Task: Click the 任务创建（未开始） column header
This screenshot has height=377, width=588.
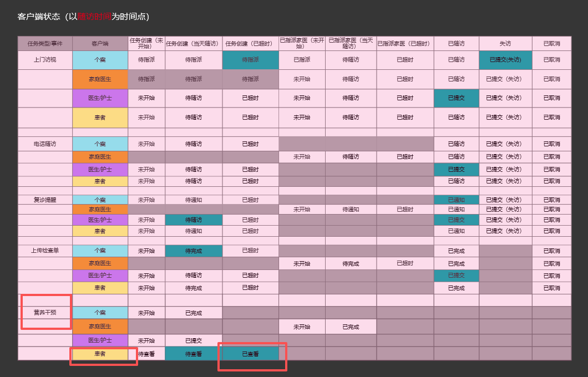Action: pyautogui.click(x=146, y=43)
